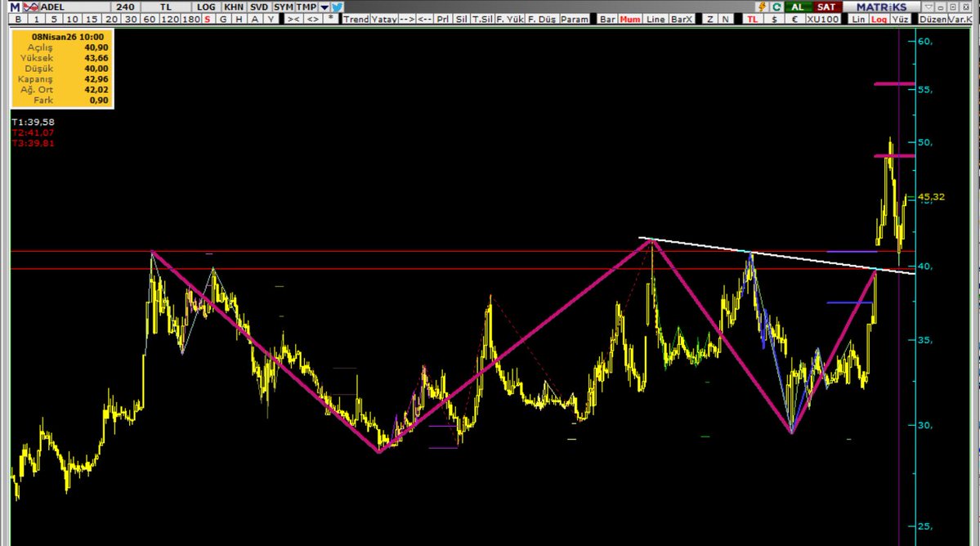Select the red S period button
980x546 pixels.
208,20
